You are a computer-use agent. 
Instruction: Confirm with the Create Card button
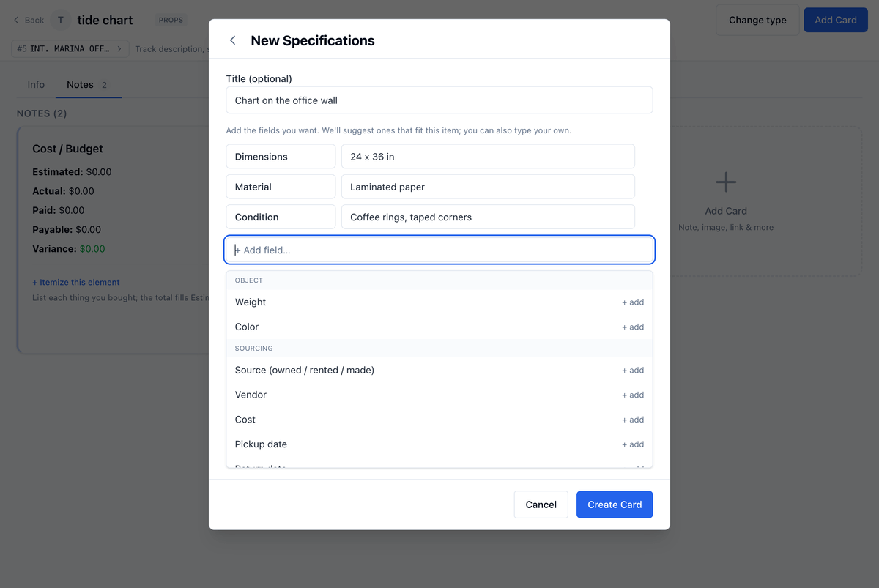[x=615, y=505]
